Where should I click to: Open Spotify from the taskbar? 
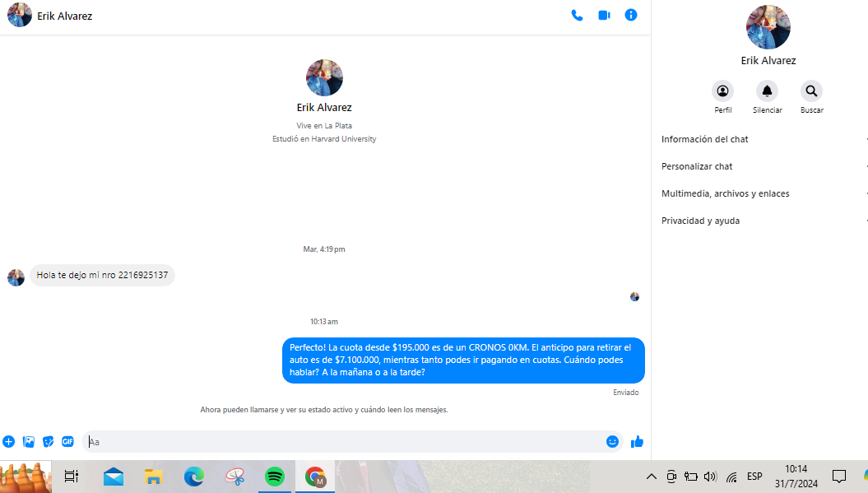point(274,477)
